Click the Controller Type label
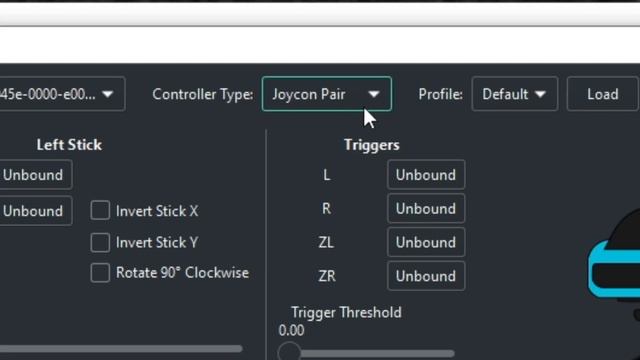The height and width of the screenshot is (360, 640). point(202,94)
